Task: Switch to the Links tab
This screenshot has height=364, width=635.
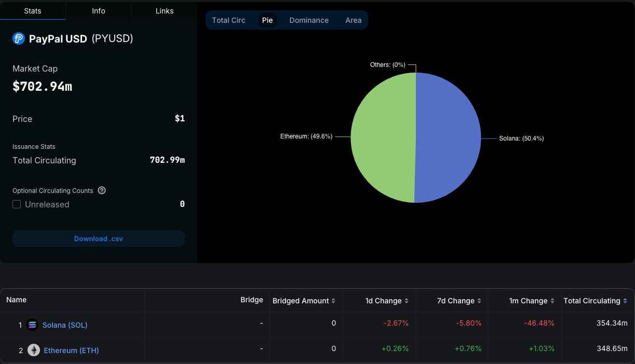Action: (x=165, y=11)
